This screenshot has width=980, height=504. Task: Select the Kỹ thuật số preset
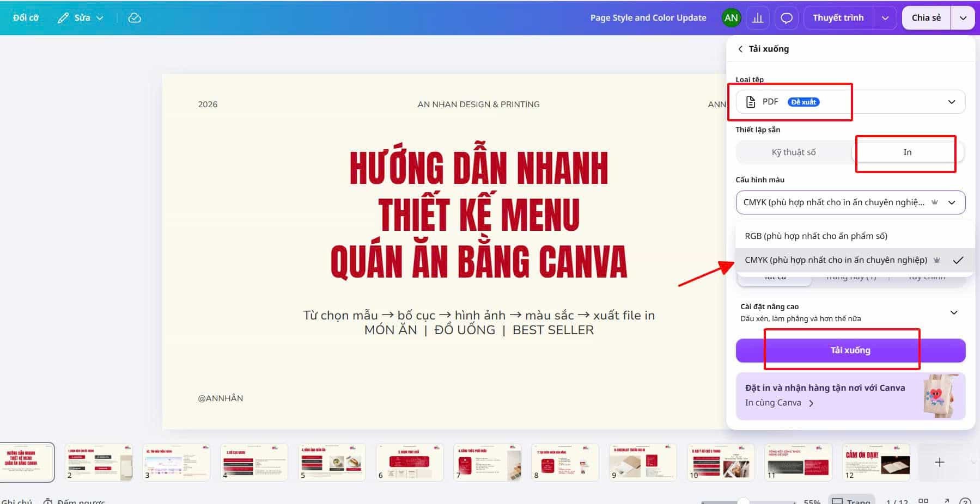coord(794,152)
